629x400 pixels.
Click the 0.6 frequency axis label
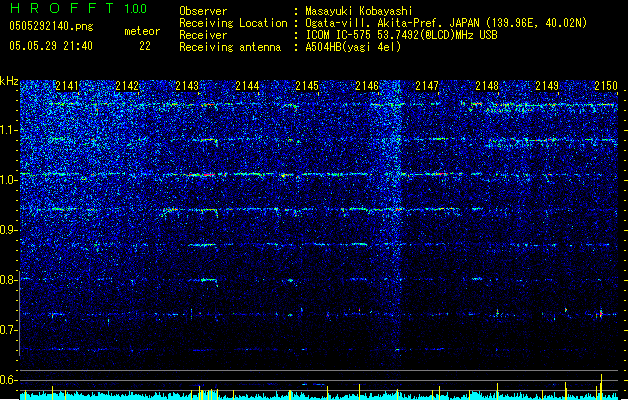point(8,380)
